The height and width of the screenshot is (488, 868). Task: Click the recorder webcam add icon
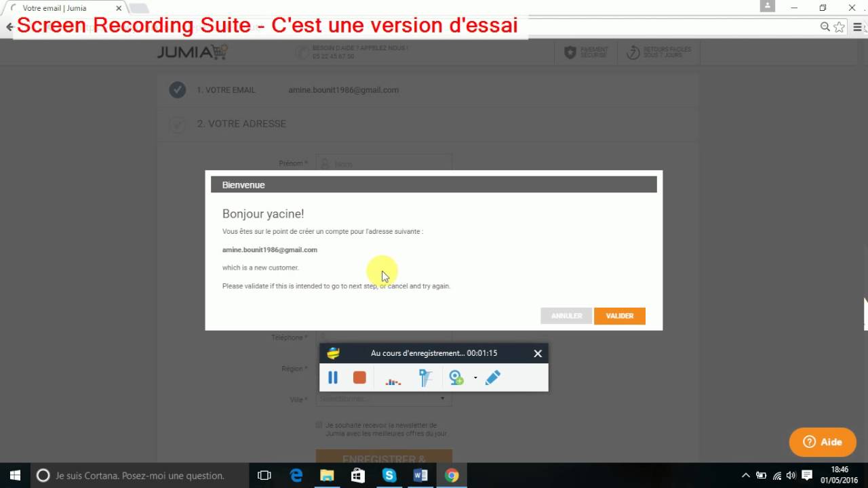tap(456, 378)
